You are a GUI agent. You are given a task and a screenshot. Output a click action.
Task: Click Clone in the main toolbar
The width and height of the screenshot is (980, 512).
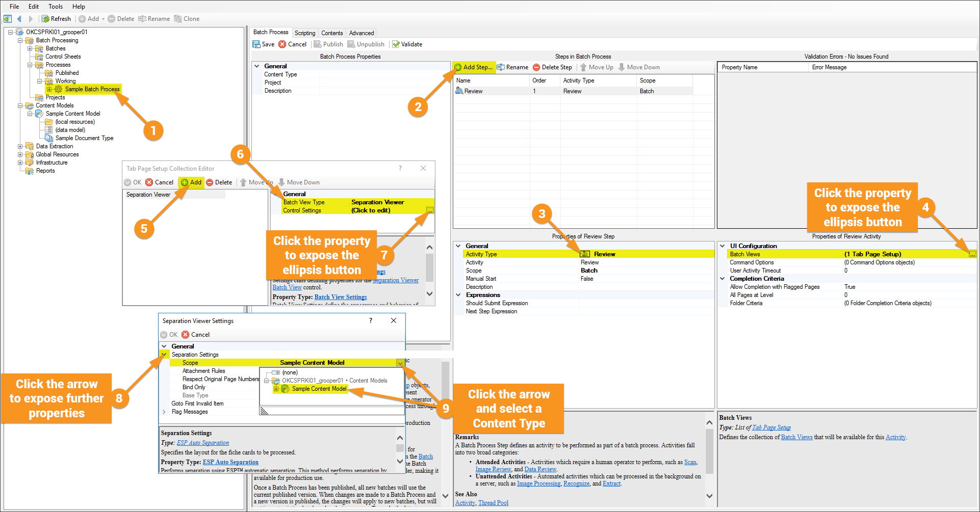pyautogui.click(x=187, y=19)
